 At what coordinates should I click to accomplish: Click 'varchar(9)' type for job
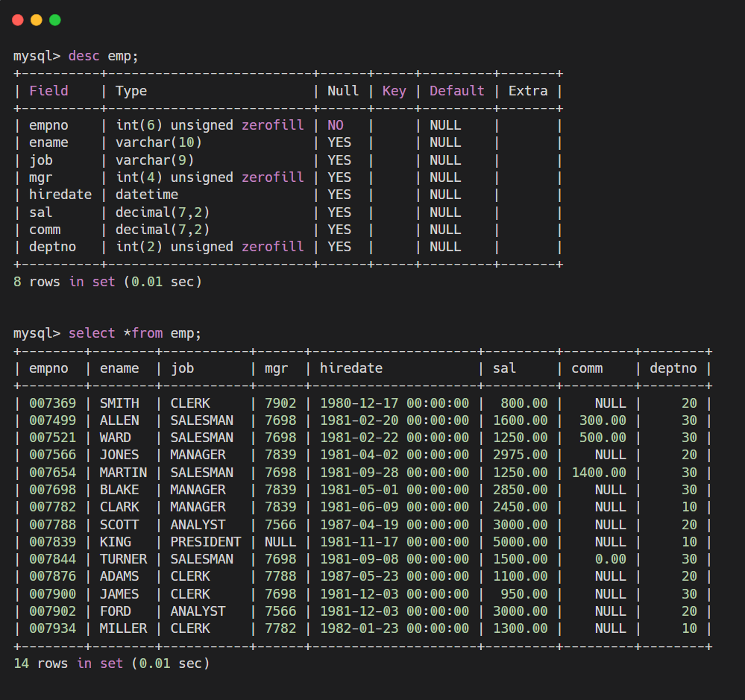pos(155,160)
